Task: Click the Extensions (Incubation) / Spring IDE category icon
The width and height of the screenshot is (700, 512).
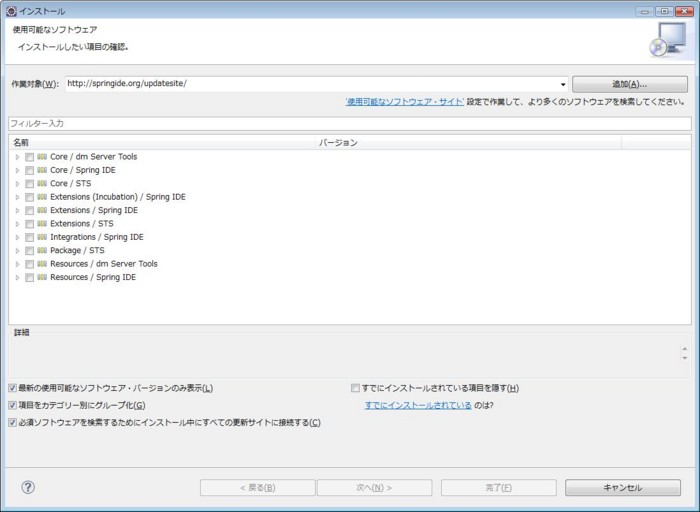Action: [42, 197]
